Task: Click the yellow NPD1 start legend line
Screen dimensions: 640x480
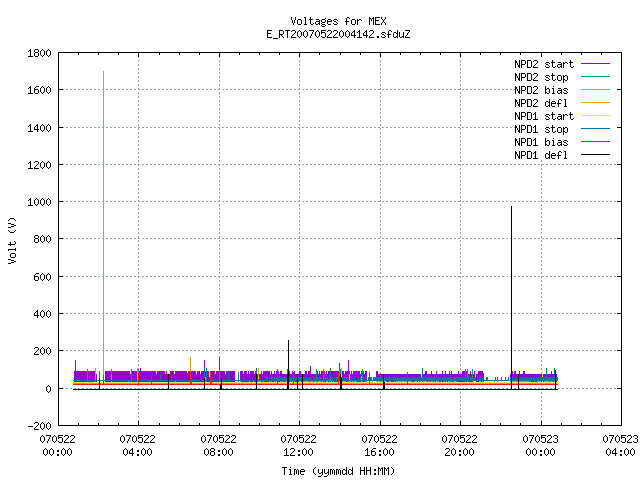Action: (x=595, y=116)
